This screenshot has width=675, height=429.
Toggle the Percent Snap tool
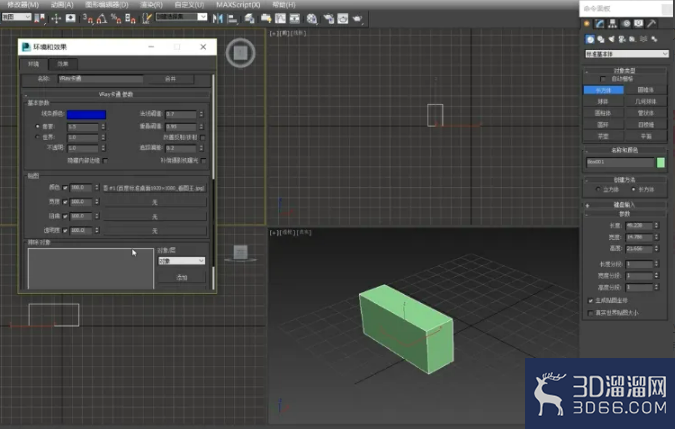[x=116, y=19]
